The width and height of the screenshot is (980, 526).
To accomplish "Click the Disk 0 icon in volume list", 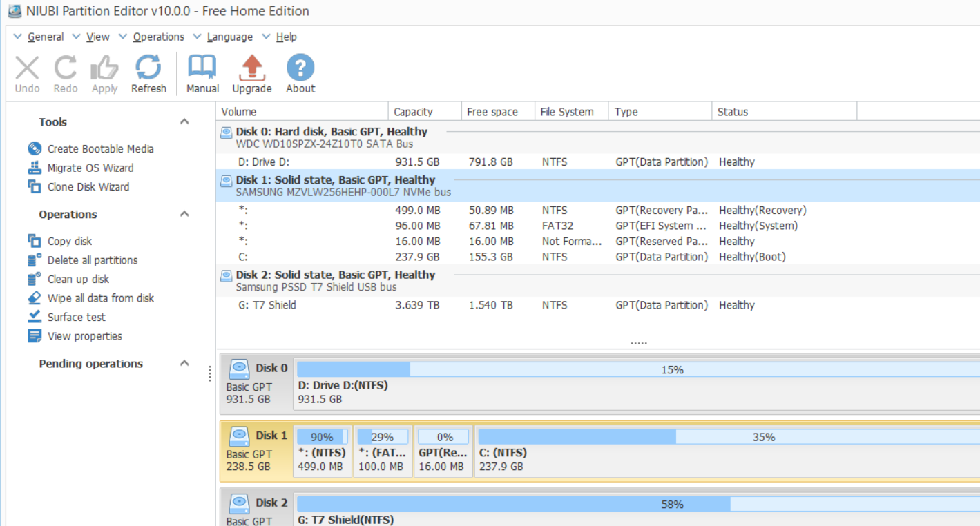I will tap(226, 132).
